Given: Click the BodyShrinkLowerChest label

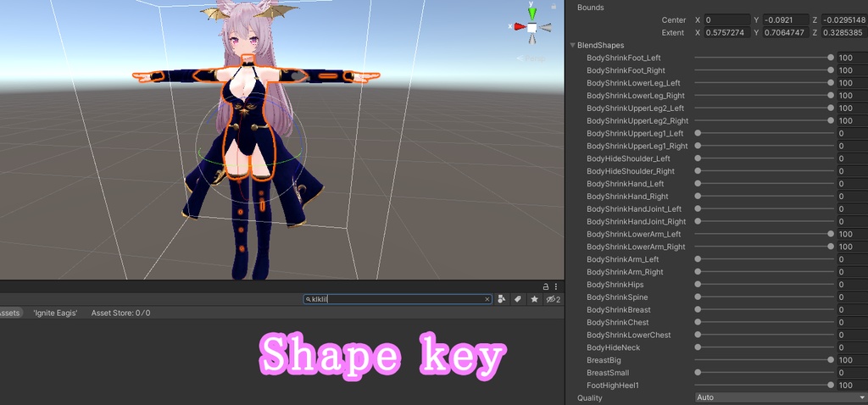Looking at the screenshot, I should (x=628, y=335).
